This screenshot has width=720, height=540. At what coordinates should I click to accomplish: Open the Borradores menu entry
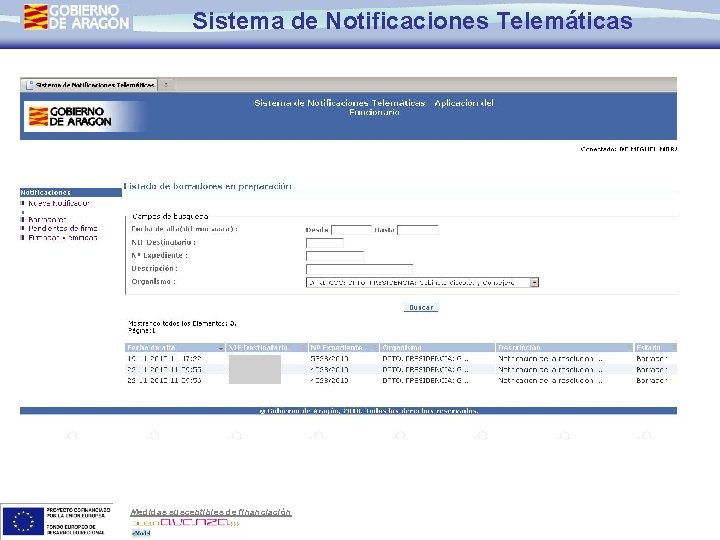tap(47, 219)
